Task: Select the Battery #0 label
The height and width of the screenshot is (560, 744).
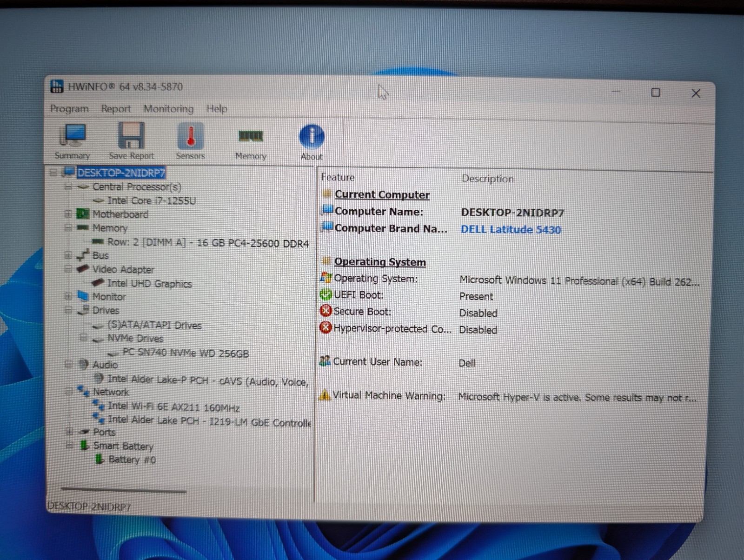Action: pos(132,460)
